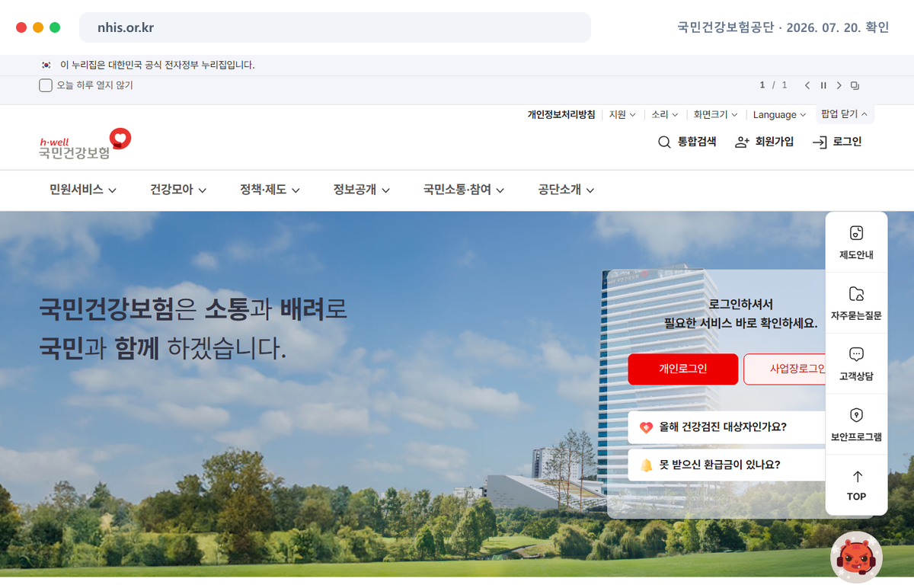The height and width of the screenshot is (588, 914).
Task: Click the 로그인하셔서 필요한 서비스 바로 확인하세요 text
Action: click(740, 314)
